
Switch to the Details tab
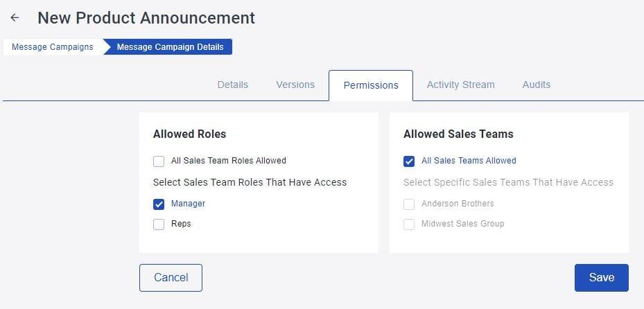point(232,85)
